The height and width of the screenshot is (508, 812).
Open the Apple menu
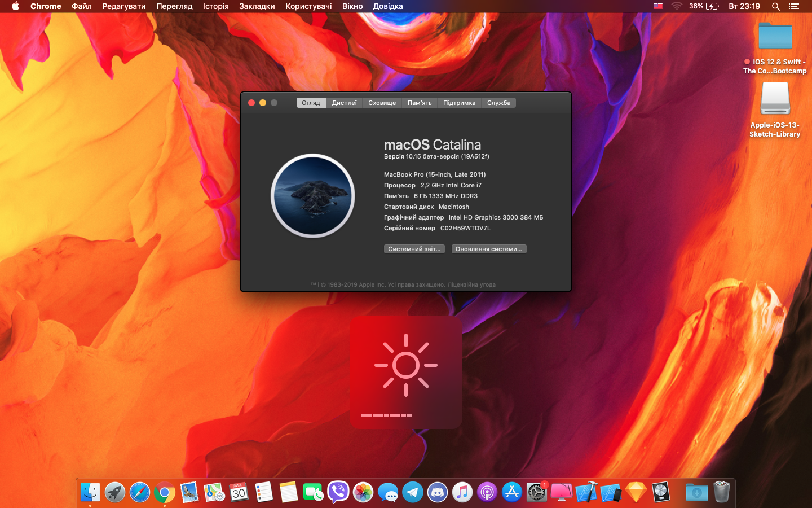click(15, 6)
